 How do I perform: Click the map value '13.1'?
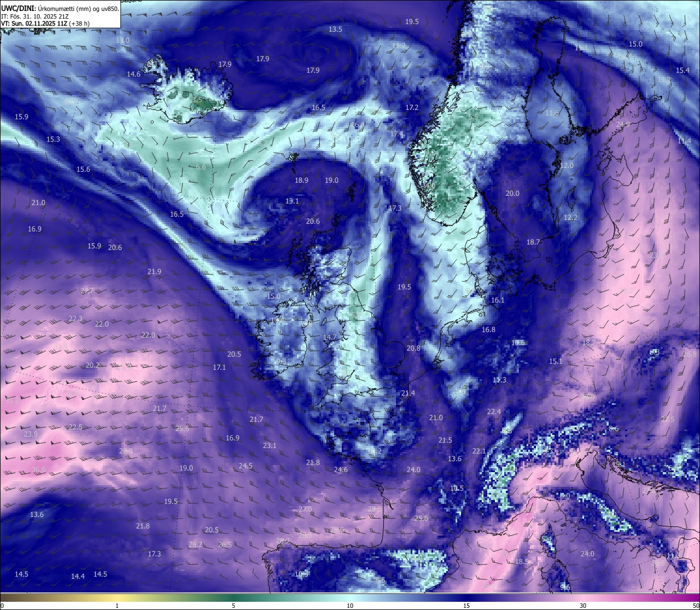point(292,201)
